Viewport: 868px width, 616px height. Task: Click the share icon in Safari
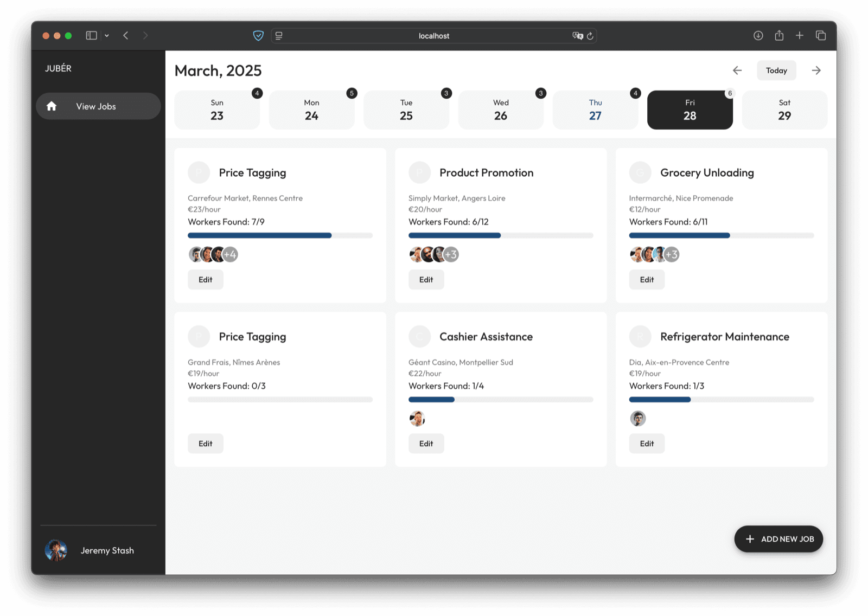[779, 35]
